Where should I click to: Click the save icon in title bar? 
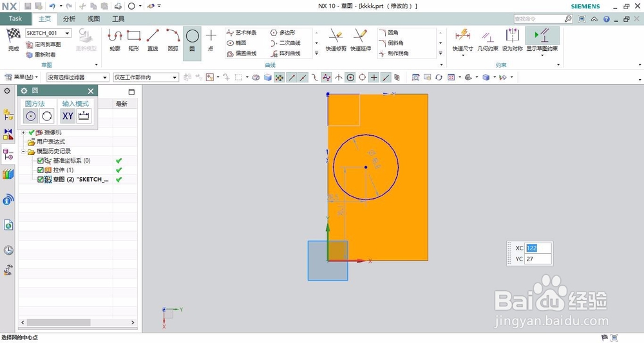click(28, 6)
